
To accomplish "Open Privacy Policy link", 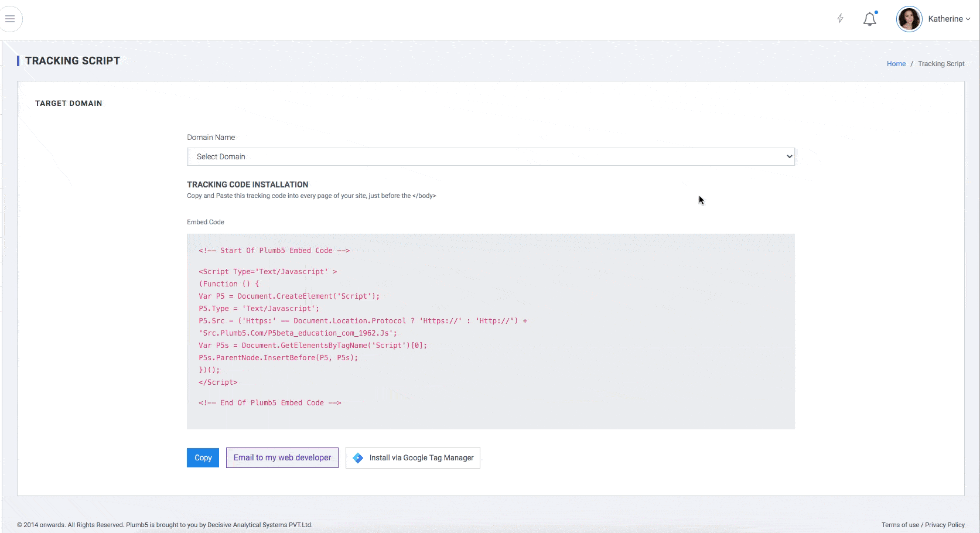I will tap(945, 525).
